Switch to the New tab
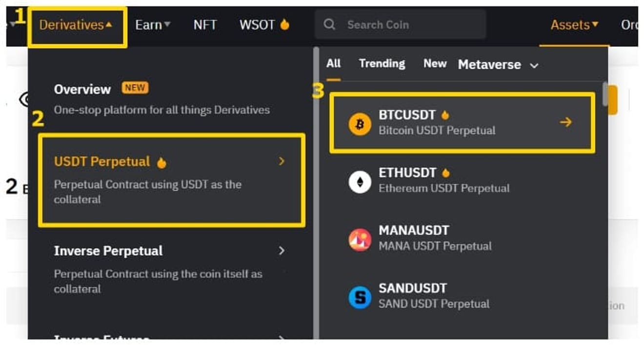Screen dimensions: 644x345 click(435, 63)
